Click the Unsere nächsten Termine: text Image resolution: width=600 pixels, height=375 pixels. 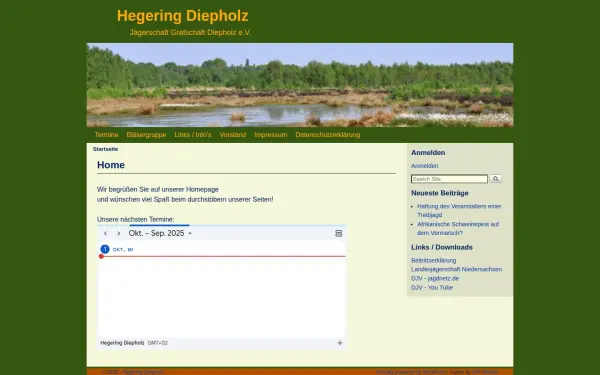pyautogui.click(x=135, y=219)
